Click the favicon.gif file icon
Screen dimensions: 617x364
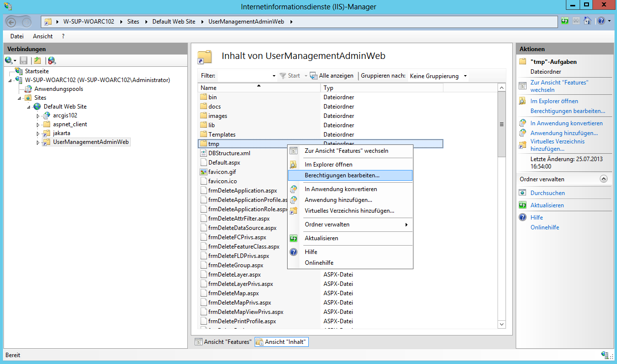[204, 172]
